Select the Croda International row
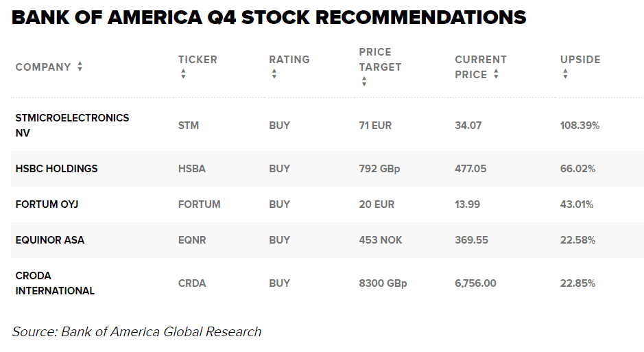The image size is (644, 352). tap(55, 283)
